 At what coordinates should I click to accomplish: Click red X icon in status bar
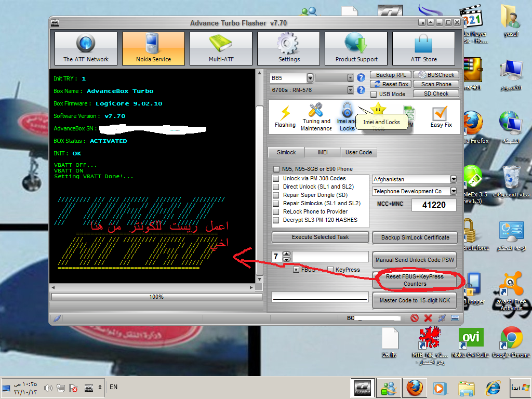coord(428,318)
